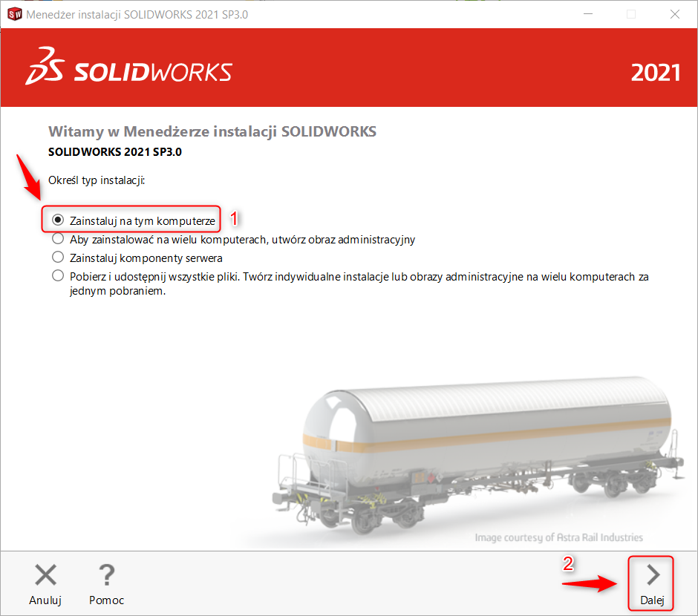The width and height of the screenshot is (698, 616).
Task: Click 'Witamy w Menedżerze instalacji SOLIDWORKS' heading
Action: pos(212,132)
